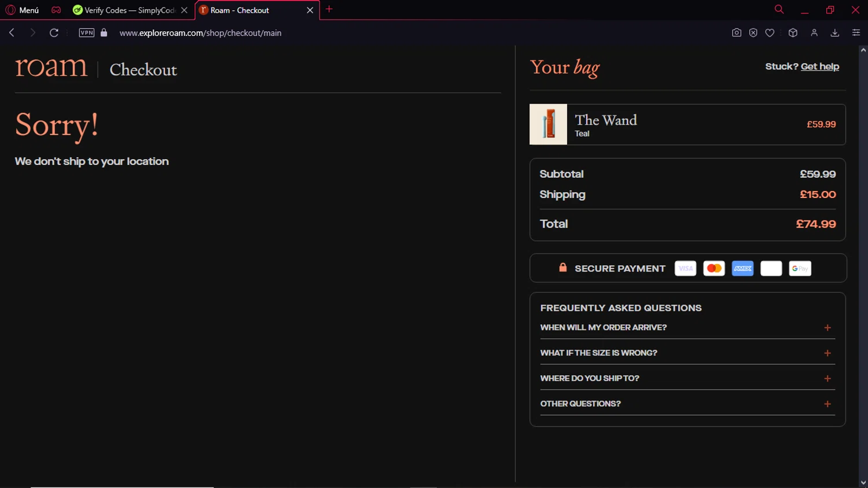The width and height of the screenshot is (868, 488).
Task: Open The Wand product thumbnail
Action: [548, 124]
